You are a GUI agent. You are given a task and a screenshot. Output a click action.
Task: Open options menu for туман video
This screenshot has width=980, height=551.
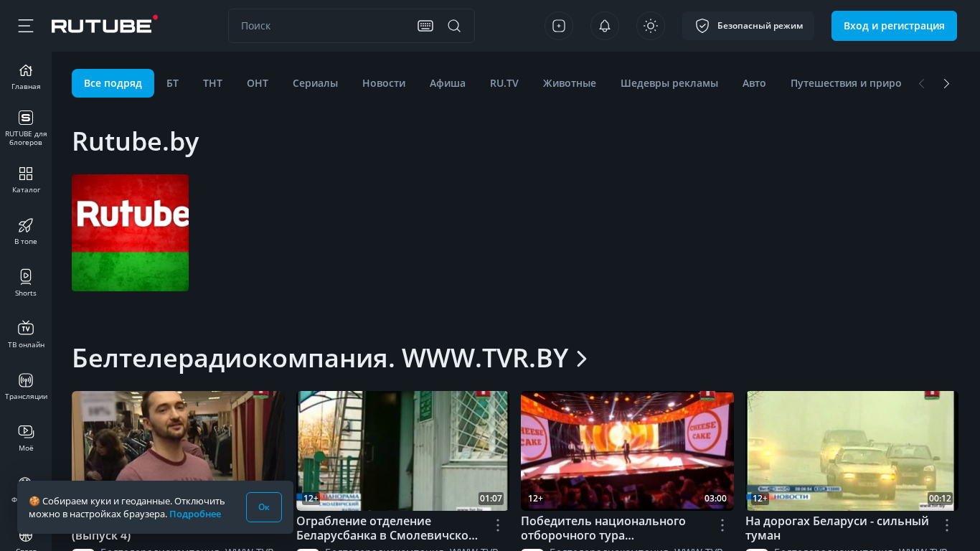coord(947,525)
